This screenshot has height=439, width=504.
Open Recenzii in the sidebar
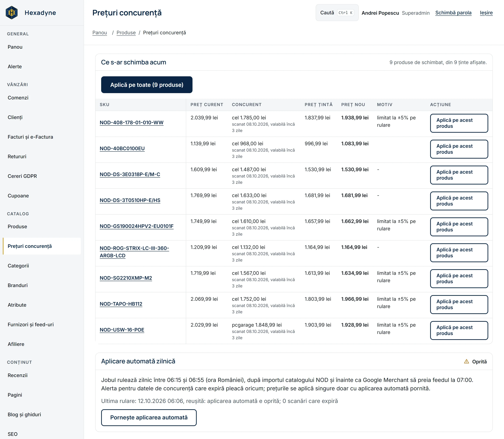point(42,375)
